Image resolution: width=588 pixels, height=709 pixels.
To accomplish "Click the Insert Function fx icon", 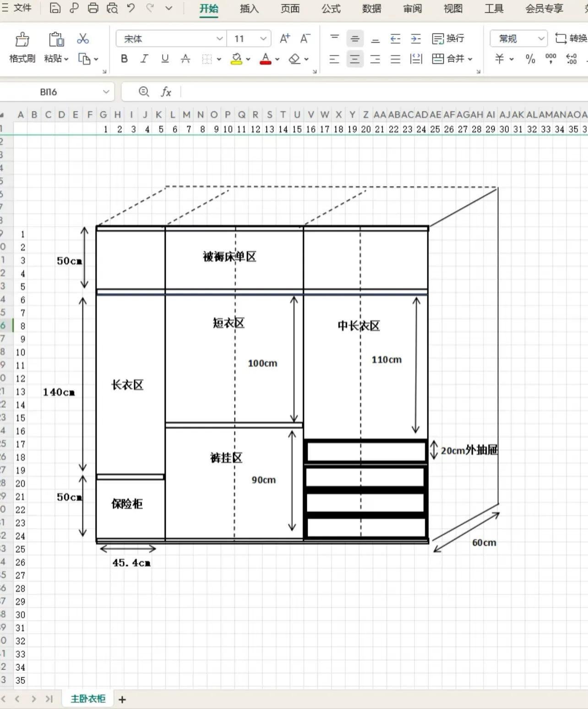I will [166, 92].
